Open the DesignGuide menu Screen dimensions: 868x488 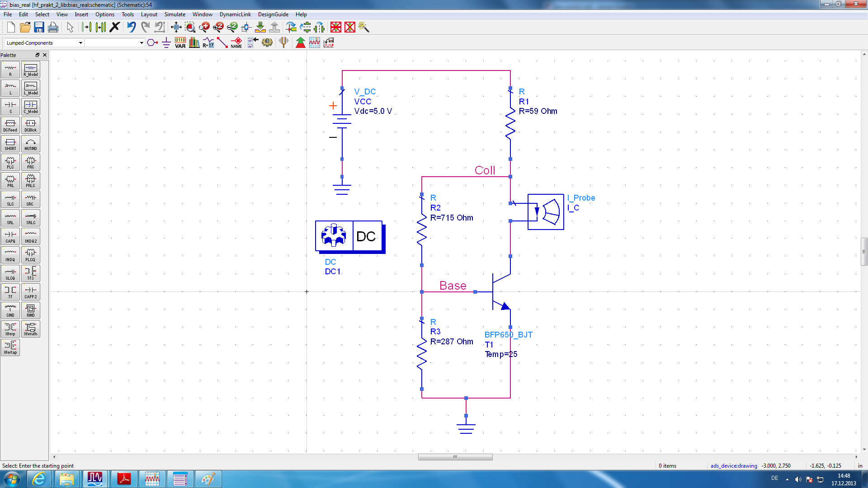[273, 14]
